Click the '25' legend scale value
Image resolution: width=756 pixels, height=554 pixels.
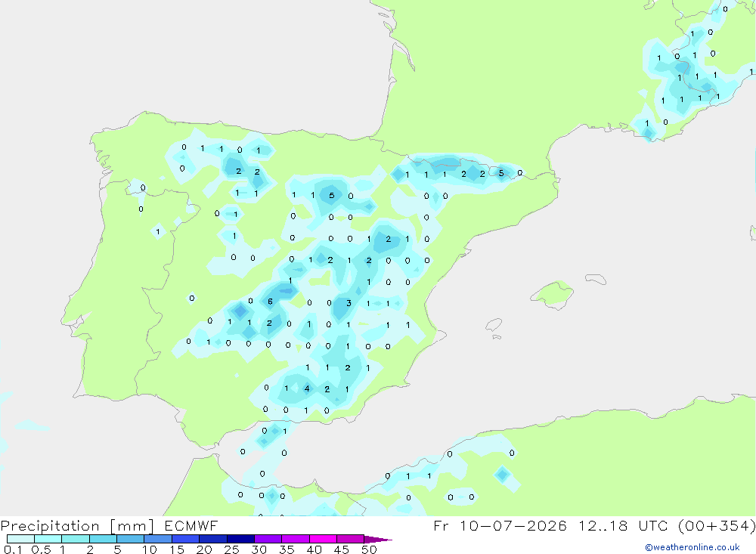click(231, 549)
